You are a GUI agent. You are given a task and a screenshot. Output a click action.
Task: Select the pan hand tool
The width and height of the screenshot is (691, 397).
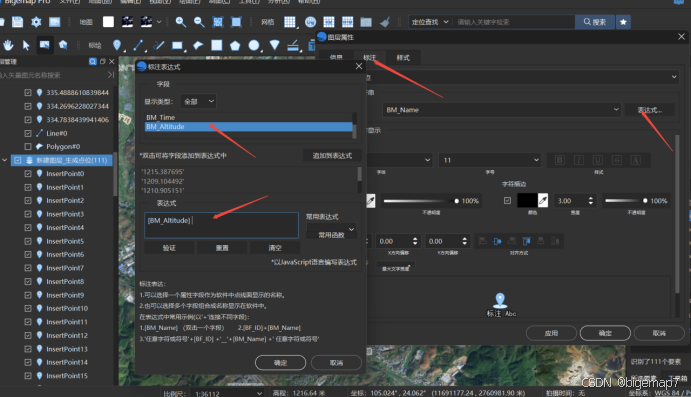(x=8, y=45)
